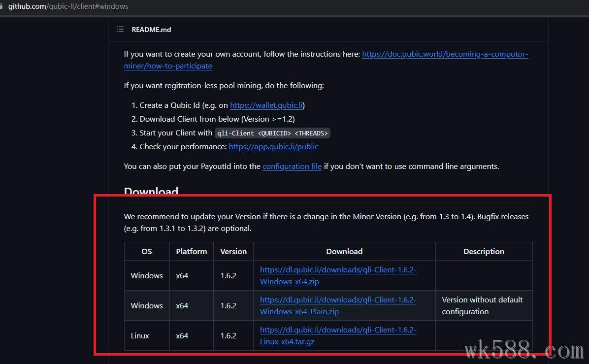Viewport: 589px width, 364px height.
Task: Click the 1.6.2 version cell in Linux row
Action: click(x=229, y=335)
